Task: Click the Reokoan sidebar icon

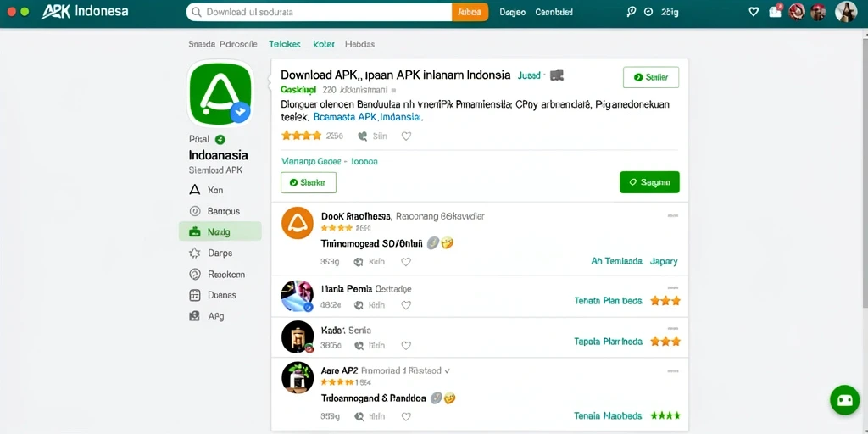Action: click(x=194, y=274)
